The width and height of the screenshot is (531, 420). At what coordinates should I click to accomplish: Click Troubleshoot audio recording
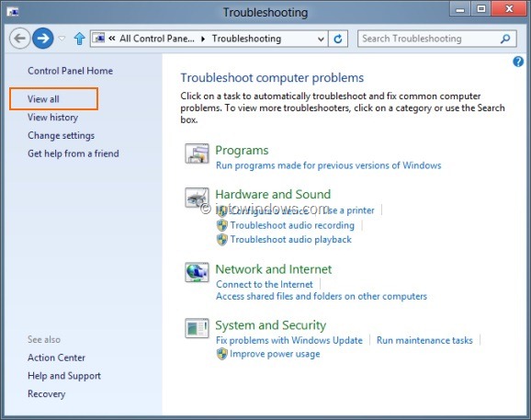click(292, 225)
